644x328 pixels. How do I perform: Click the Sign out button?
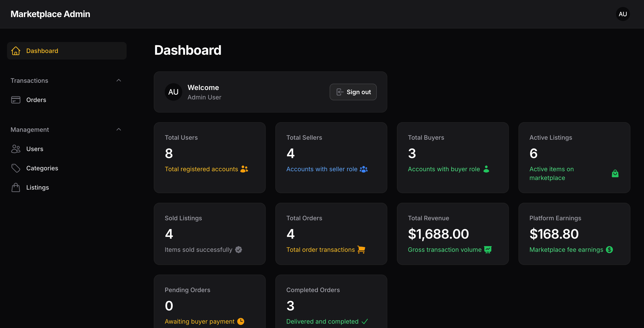(x=353, y=92)
